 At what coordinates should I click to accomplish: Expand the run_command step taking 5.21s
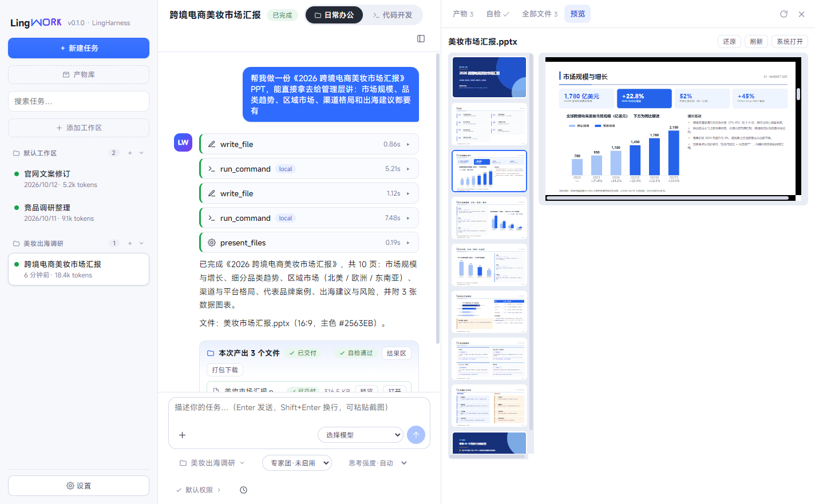tap(309, 169)
